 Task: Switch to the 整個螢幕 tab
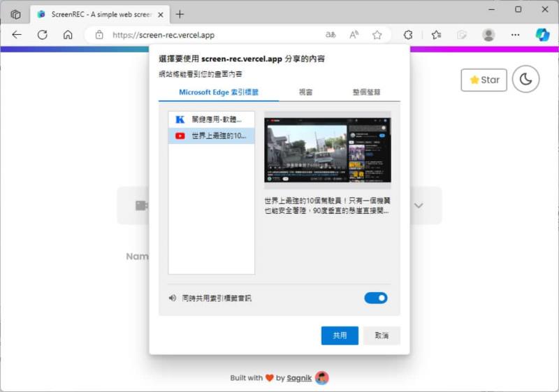[366, 92]
